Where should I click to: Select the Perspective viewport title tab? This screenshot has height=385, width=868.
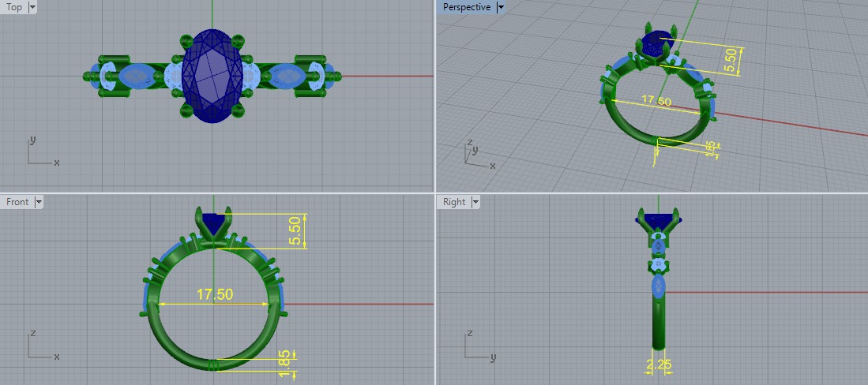(467, 7)
